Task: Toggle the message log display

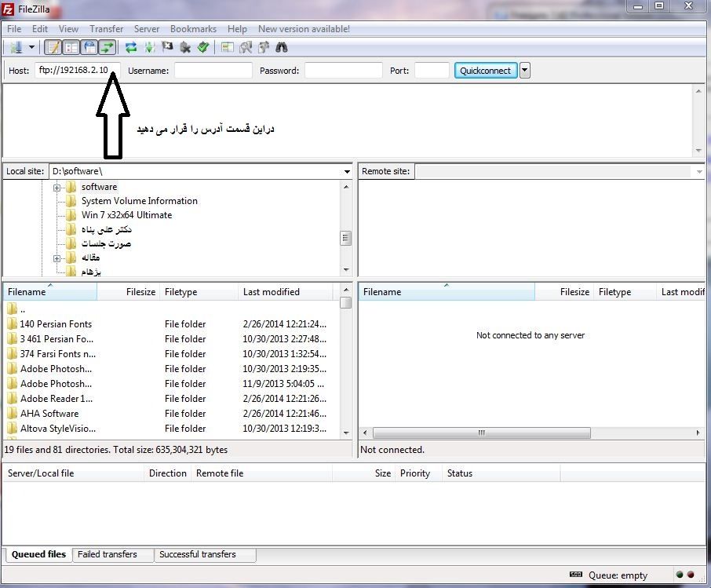Action: [x=53, y=47]
